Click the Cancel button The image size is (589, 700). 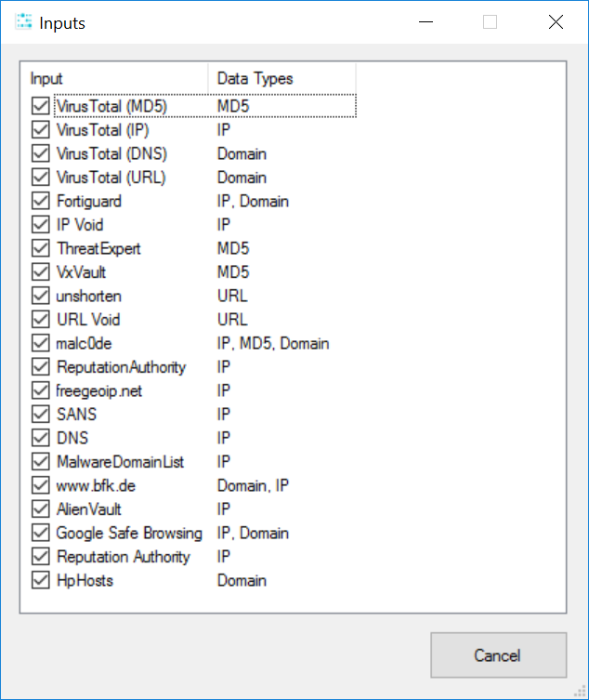[498, 654]
